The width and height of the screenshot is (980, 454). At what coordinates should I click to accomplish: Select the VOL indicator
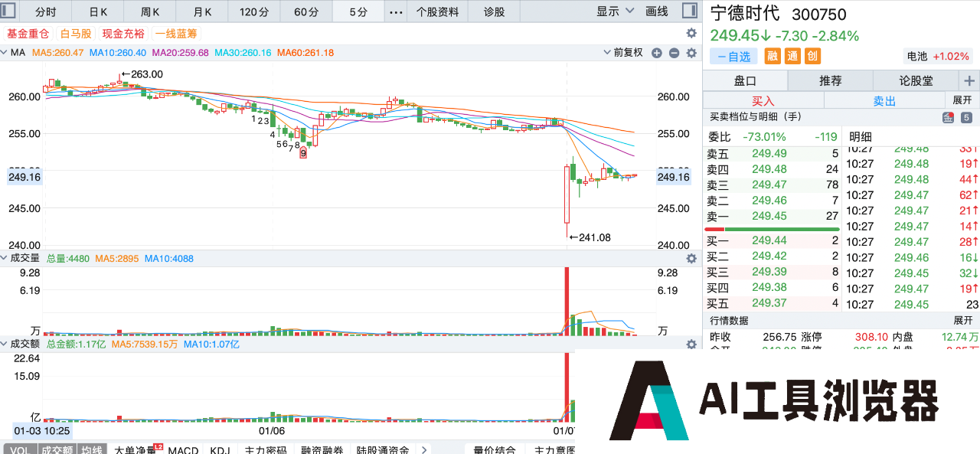(20, 449)
